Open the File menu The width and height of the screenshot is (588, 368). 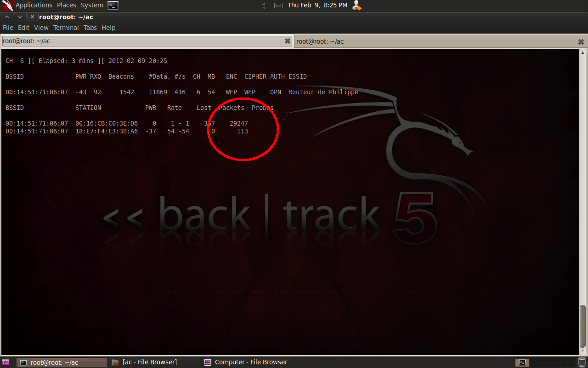point(8,28)
